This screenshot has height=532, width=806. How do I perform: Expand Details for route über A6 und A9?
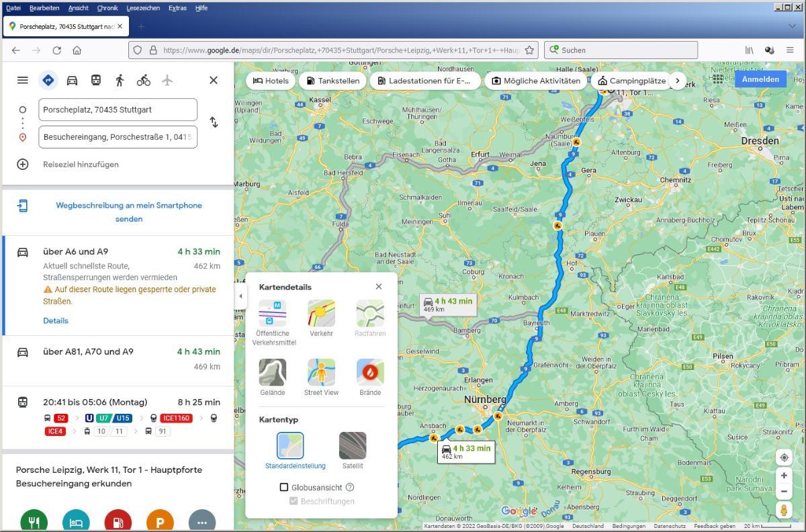click(56, 321)
